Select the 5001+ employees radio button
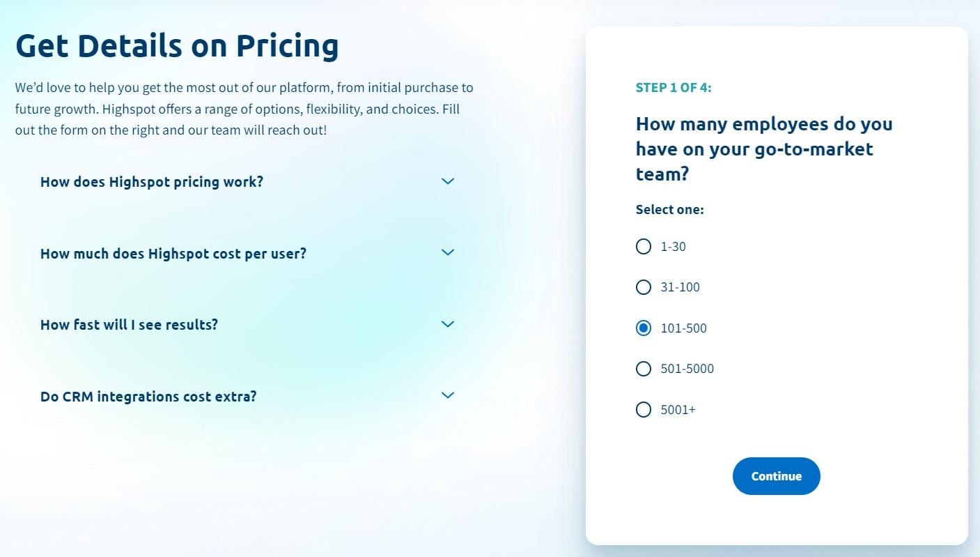The width and height of the screenshot is (980, 557). tap(644, 409)
